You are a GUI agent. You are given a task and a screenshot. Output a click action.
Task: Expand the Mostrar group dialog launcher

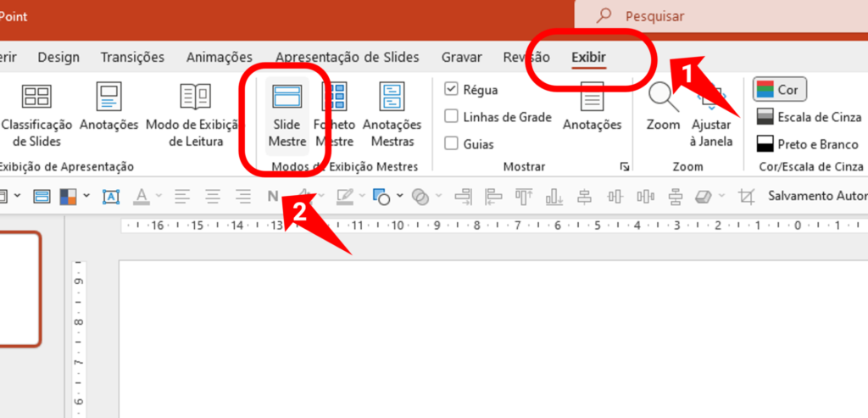pyautogui.click(x=625, y=166)
